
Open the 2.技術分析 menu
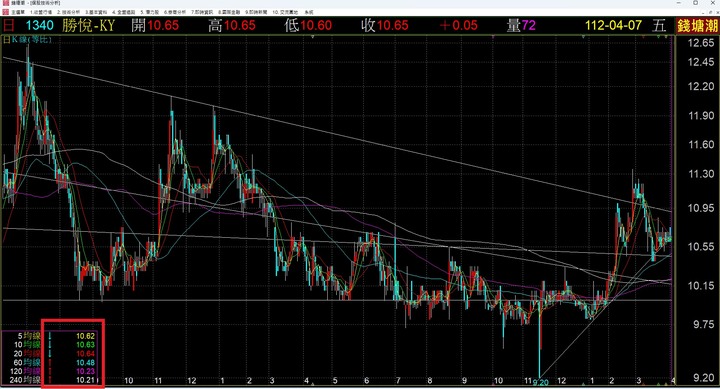click(68, 12)
